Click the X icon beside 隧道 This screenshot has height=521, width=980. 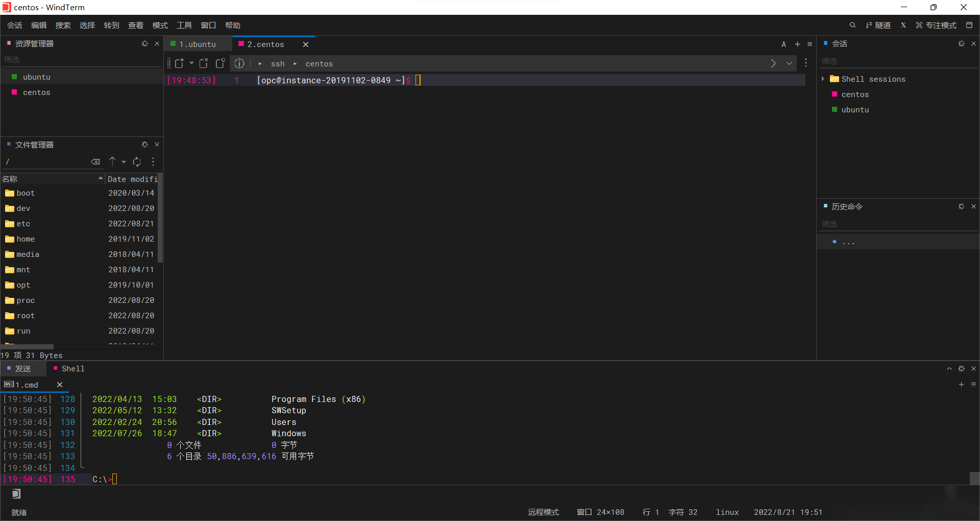[x=903, y=25]
